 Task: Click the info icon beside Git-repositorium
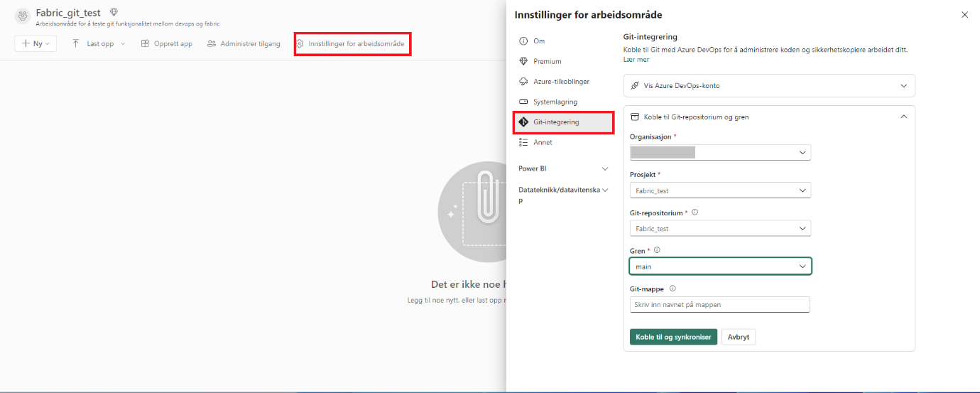coord(695,212)
